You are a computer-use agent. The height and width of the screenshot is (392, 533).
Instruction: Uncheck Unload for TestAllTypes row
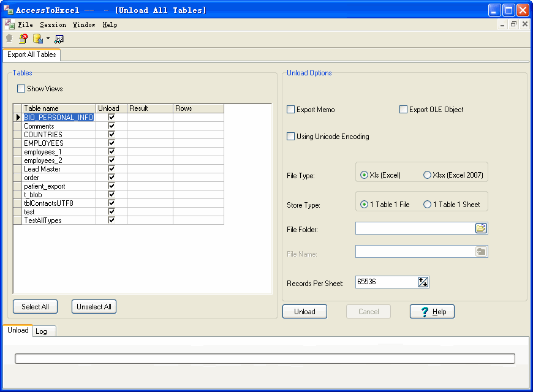point(111,221)
